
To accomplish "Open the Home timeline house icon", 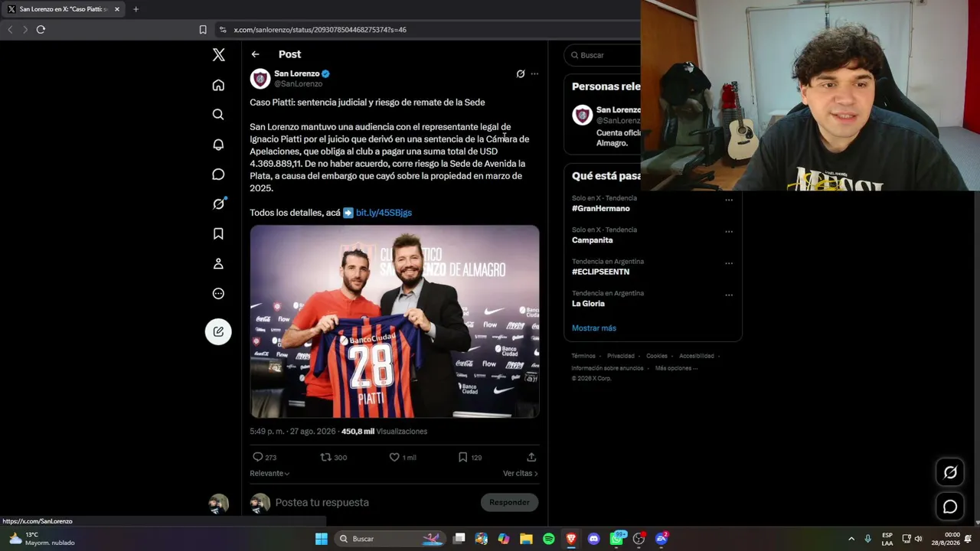I will click(x=218, y=85).
